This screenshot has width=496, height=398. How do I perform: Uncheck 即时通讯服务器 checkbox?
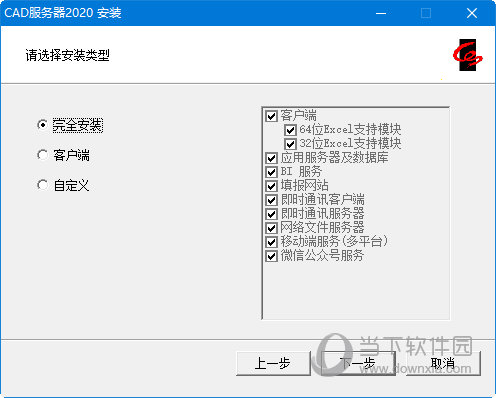(272, 214)
